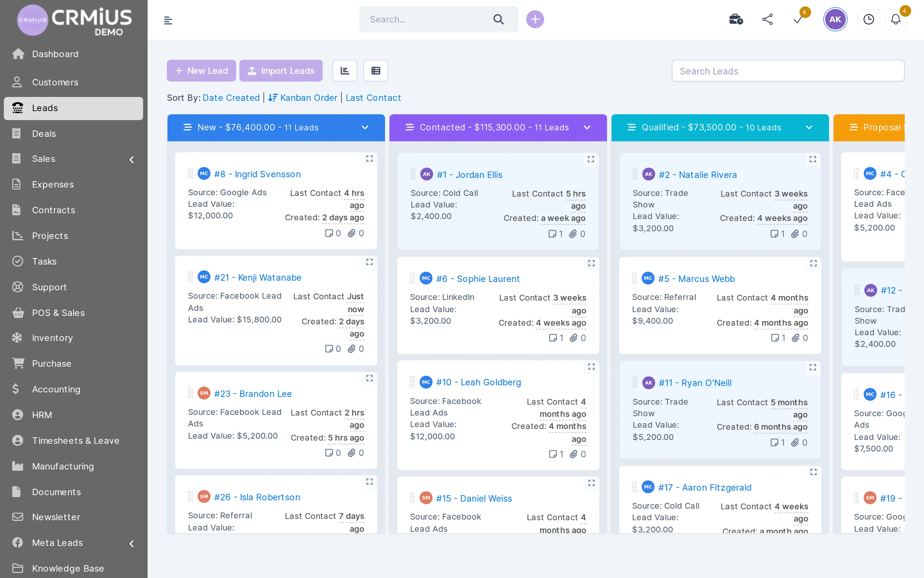Expand the #1 Jordan Ellis card
Screen dimensions: 924x578
click(x=591, y=159)
